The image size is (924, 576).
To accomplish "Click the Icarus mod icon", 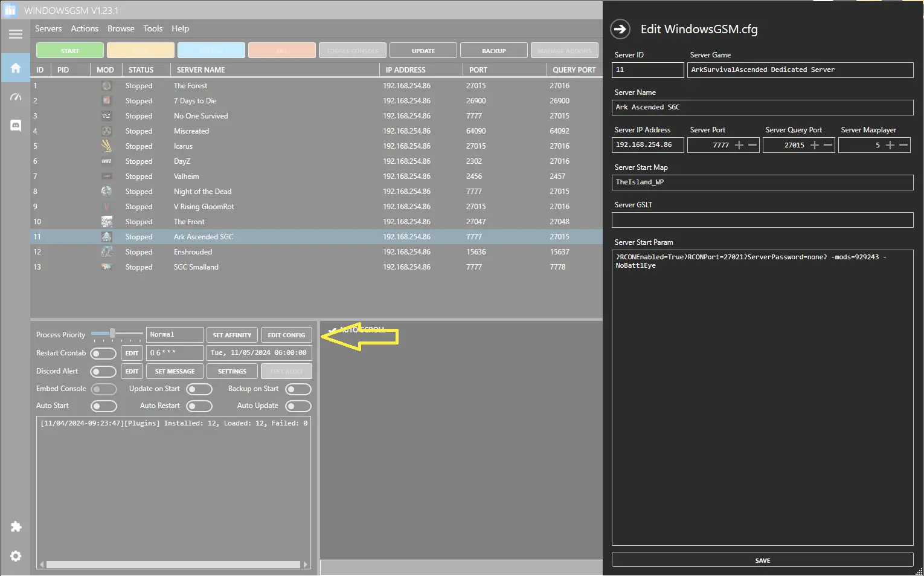I will point(106,146).
